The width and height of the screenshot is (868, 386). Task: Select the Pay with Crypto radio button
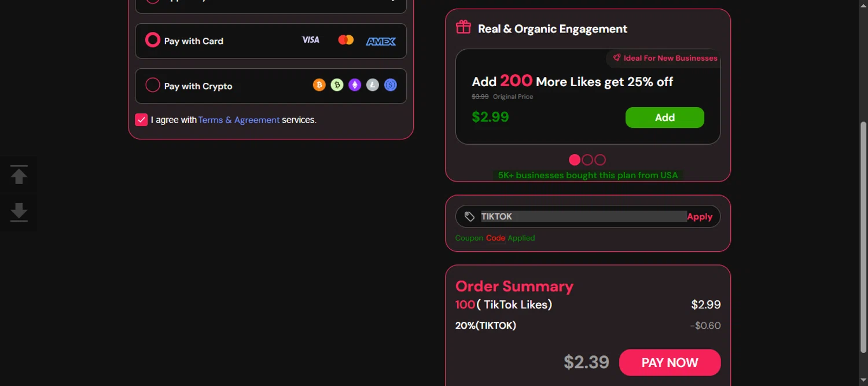152,85
